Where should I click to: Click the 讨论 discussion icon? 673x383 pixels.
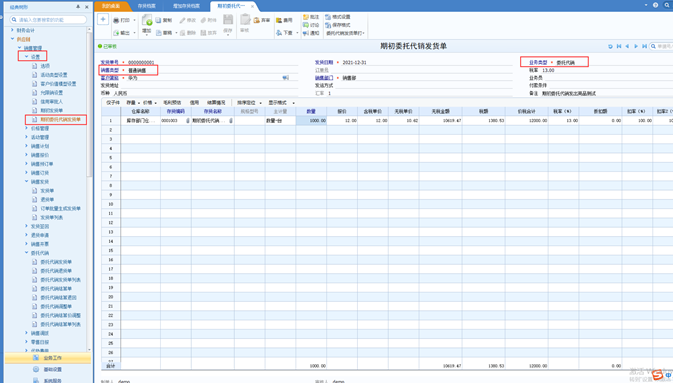(306, 25)
